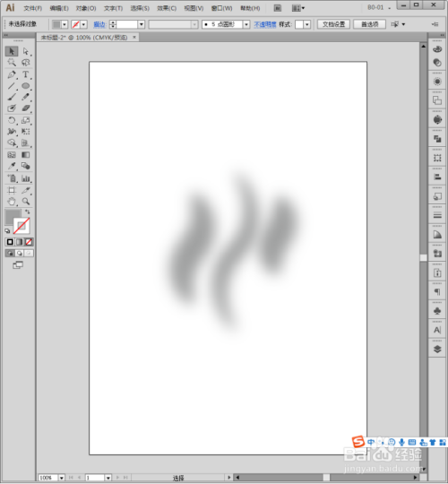448x484 pixels.
Task: Open the Layers panel icon
Action: 437,350
